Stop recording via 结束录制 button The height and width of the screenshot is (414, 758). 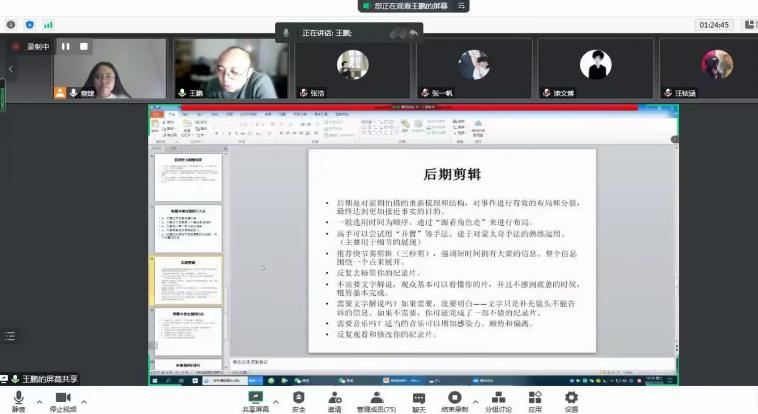(x=455, y=399)
